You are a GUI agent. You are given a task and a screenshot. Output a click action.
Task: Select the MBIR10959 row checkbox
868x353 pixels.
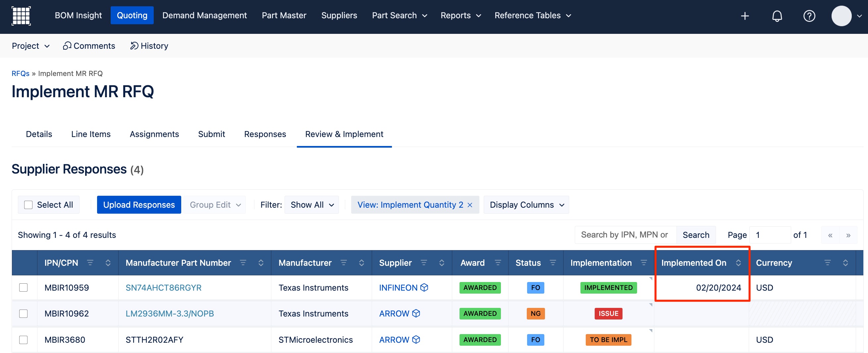click(23, 287)
